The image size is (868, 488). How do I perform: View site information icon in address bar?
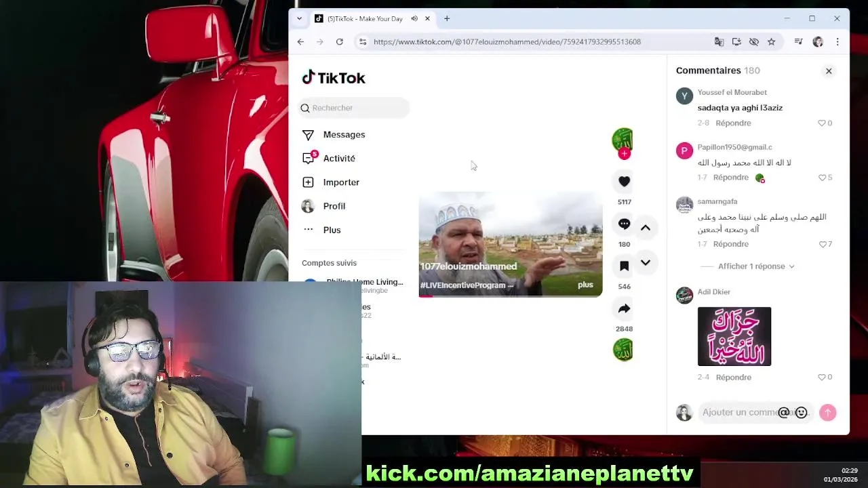(x=363, y=42)
